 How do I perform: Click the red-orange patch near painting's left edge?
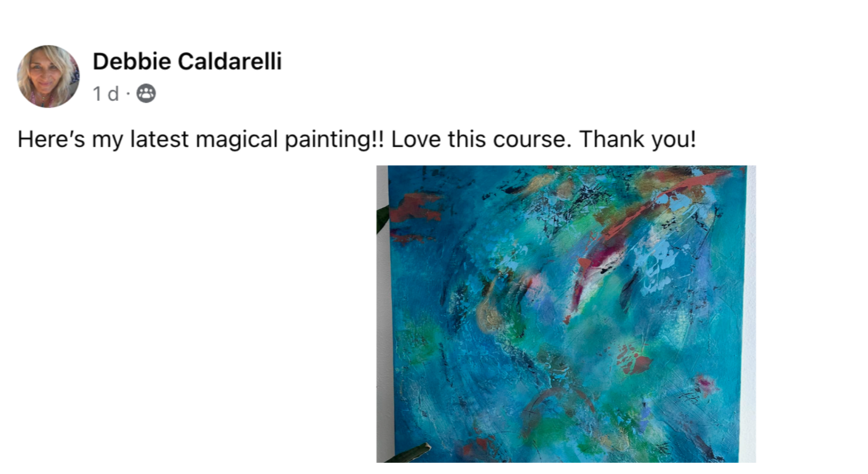click(x=415, y=208)
